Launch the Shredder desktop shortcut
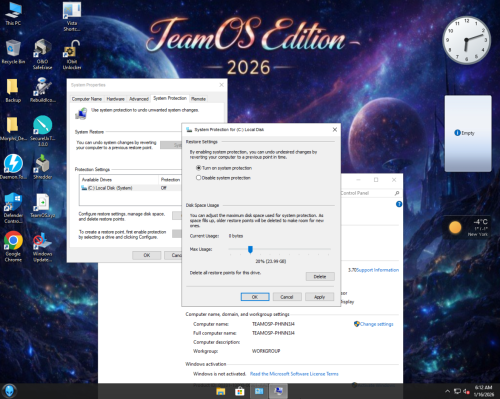Viewport: 500px width, 399px height. click(42, 167)
